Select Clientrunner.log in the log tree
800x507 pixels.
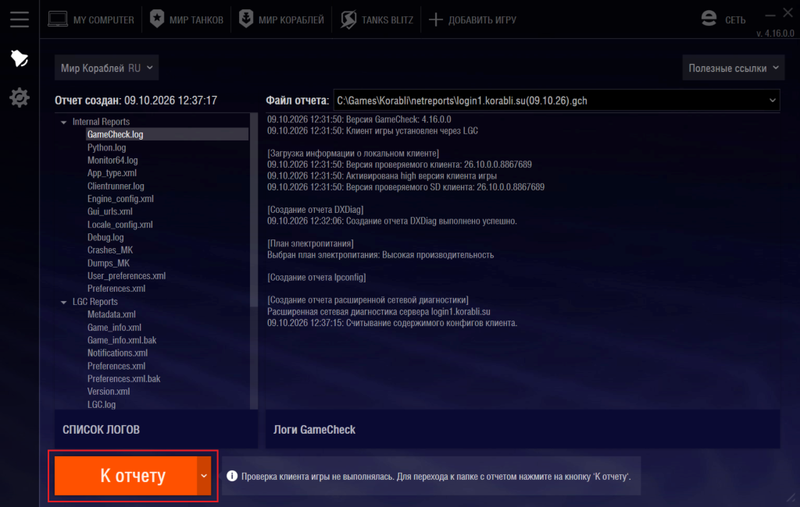point(116,186)
